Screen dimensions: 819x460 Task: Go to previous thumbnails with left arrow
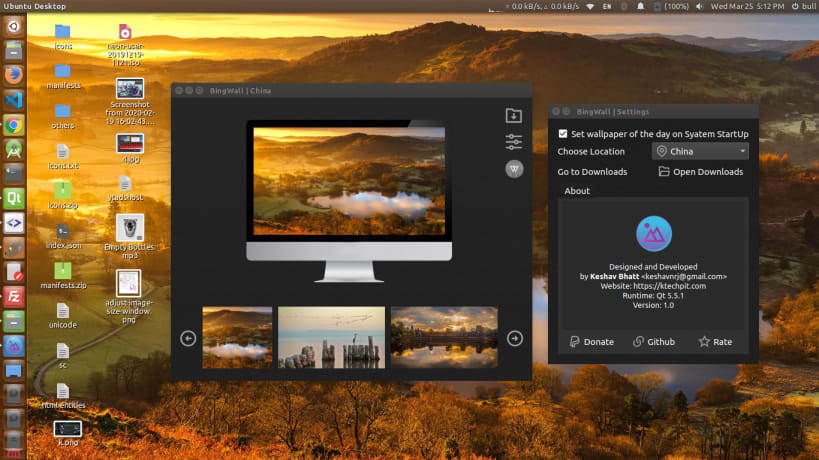pos(188,338)
